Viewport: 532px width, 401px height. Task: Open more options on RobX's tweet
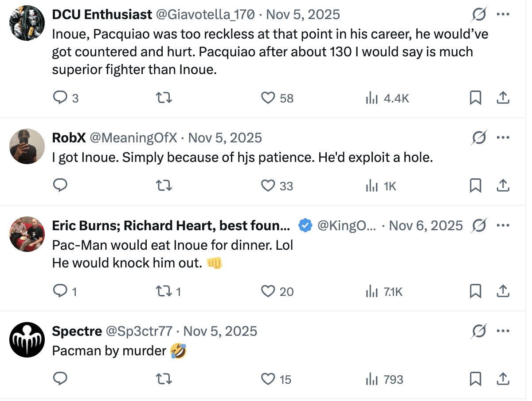click(503, 138)
